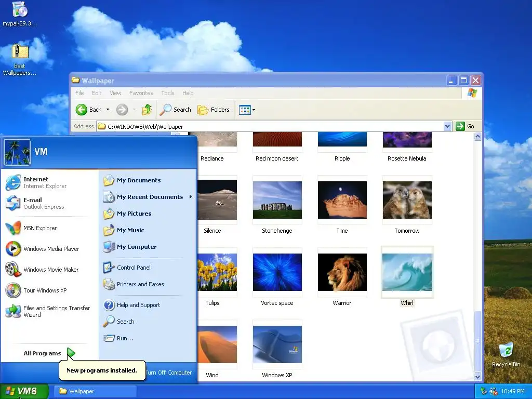Open the File menu
Screen dimensions: 532x399
tap(79, 93)
